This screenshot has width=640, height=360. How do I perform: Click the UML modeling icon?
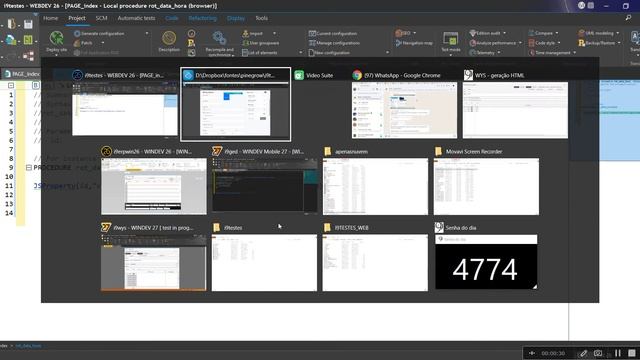[582, 33]
